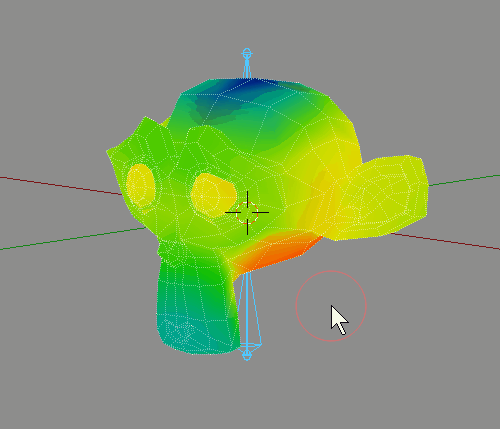
Task: Paint the orange high-weight area under the chin
Action: tap(277, 250)
